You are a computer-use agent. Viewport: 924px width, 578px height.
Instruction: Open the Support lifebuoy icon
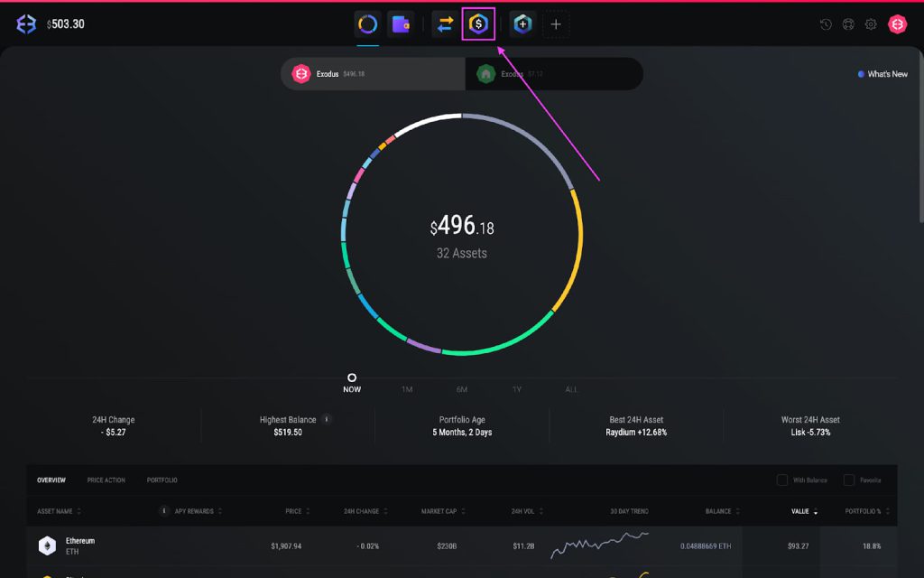tap(848, 24)
